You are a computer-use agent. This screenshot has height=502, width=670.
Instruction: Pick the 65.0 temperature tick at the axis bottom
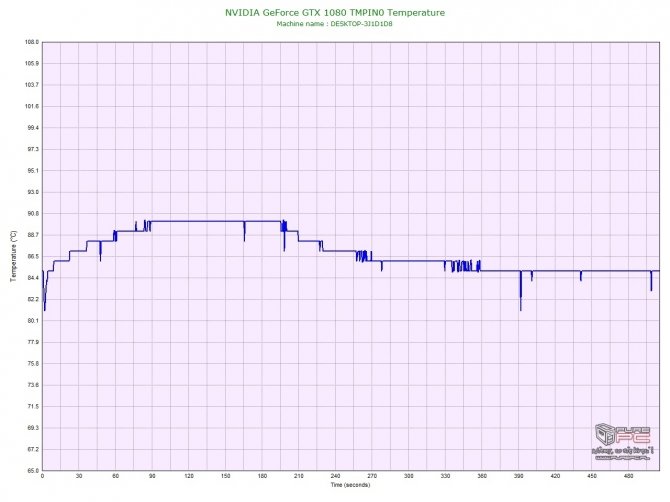pyautogui.click(x=32, y=470)
